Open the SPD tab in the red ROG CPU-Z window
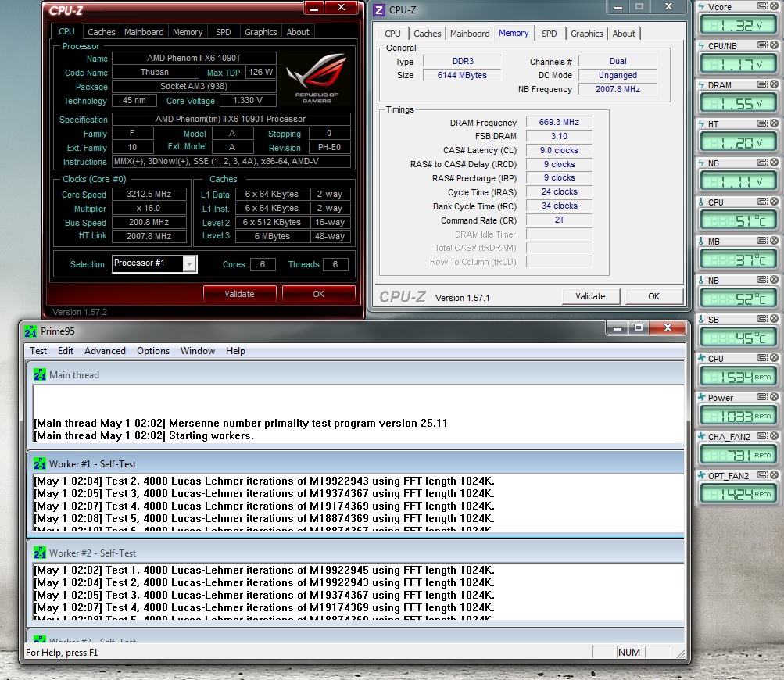This screenshot has height=680, width=784. 224,32
